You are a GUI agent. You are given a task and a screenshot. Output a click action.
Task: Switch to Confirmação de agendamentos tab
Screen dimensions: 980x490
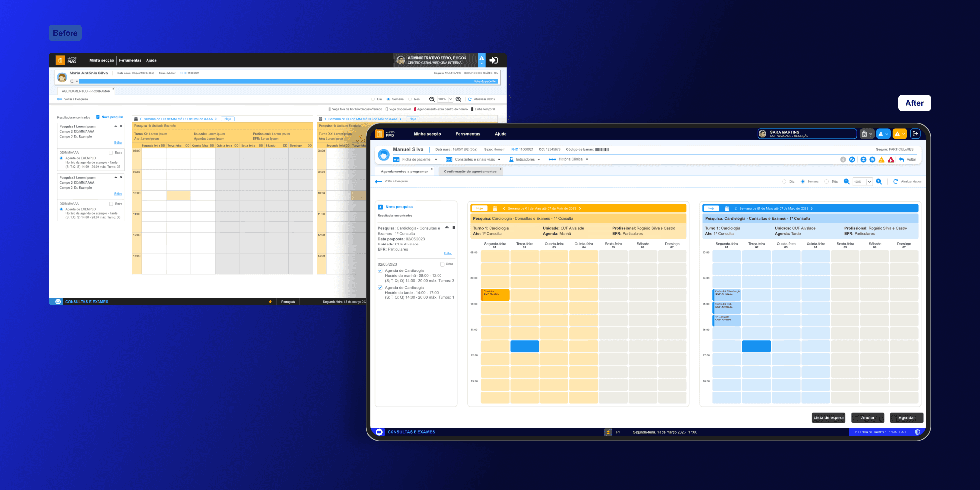[470, 171]
